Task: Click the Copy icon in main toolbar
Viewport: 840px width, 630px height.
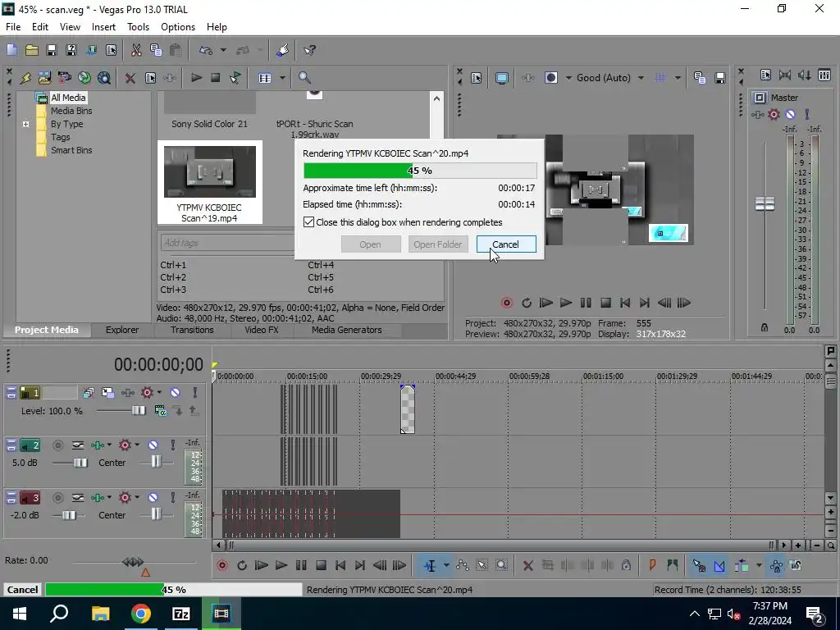Action: [x=156, y=50]
